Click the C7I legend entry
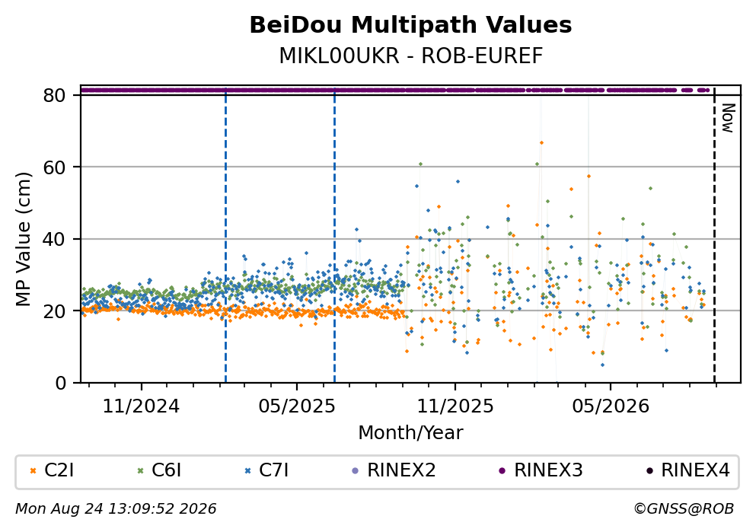Viewport: 756px width, 532px height. [266, 470]
